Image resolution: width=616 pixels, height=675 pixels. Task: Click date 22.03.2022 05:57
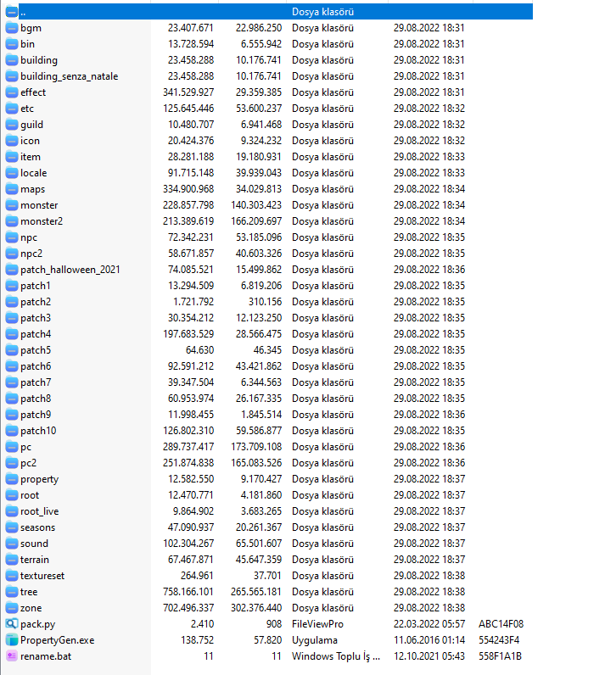click(429, 624)
